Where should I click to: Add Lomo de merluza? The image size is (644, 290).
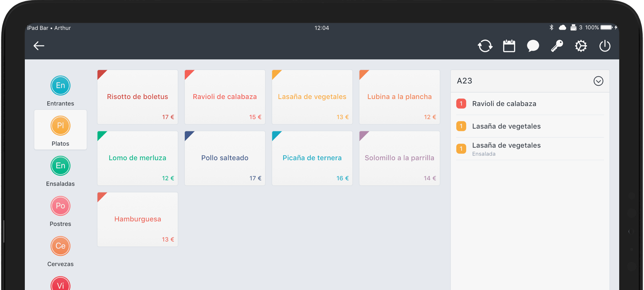click(x=138, y=158)
